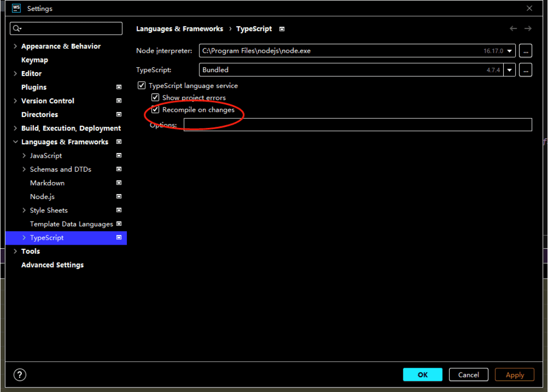
Task: Go forward using the right arrow icon
Action: pos(528,28)
